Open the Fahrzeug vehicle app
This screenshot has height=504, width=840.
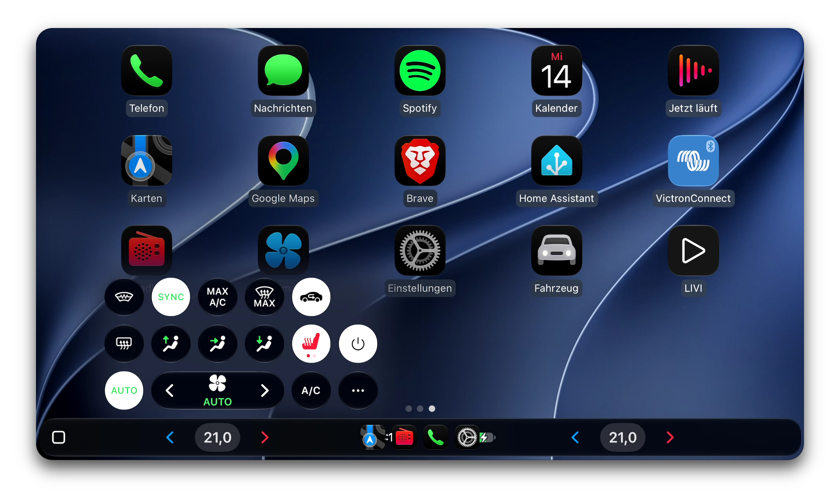(x=556, y=251)
